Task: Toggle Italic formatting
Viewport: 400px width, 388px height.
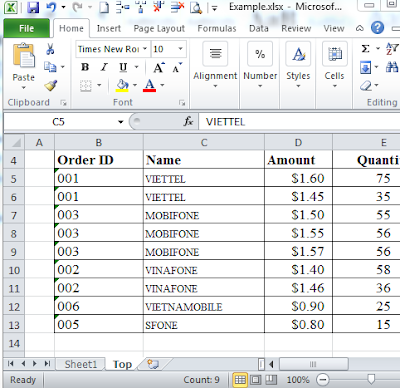Action: (x=104, y=68)
